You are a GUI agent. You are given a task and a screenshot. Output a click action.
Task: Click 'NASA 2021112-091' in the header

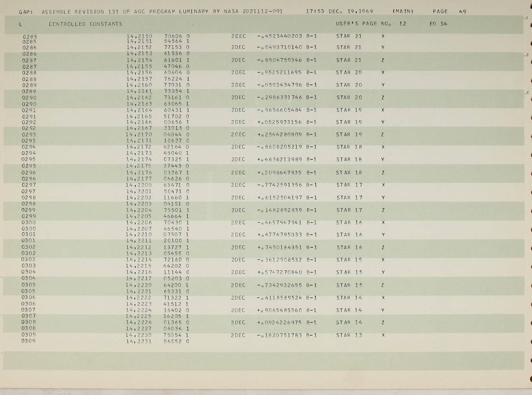tap(253, 11)
